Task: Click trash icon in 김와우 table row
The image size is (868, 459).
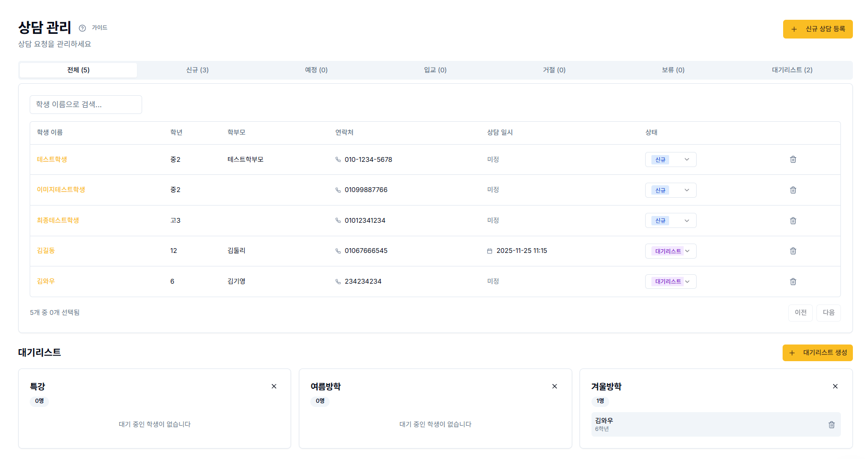Action: pyautogui.click(x=793, y=282)
